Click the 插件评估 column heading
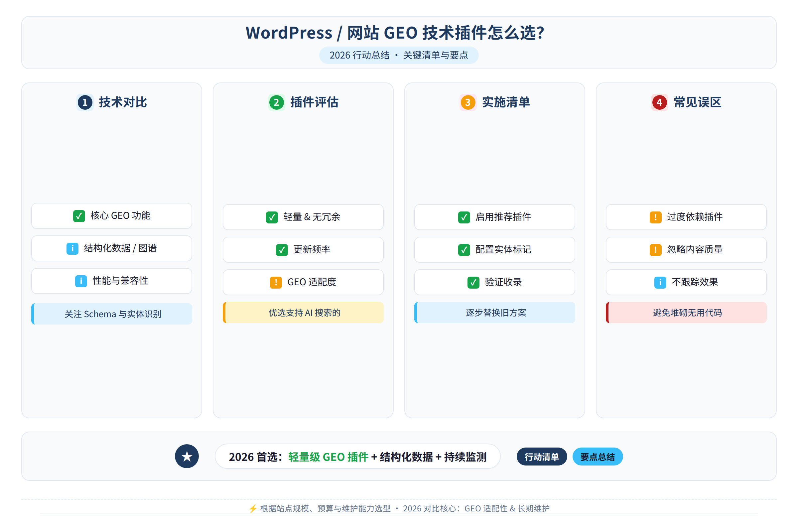This screenshot has width=798, height=532. 314,102
